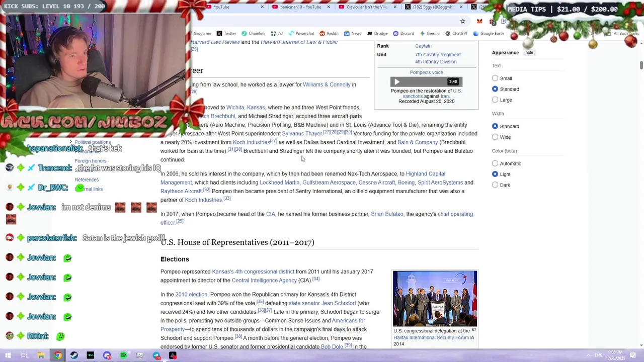Bookmark this page with the star icon
The height and width of the screenshot is (362, 644).
pos(463,21)
